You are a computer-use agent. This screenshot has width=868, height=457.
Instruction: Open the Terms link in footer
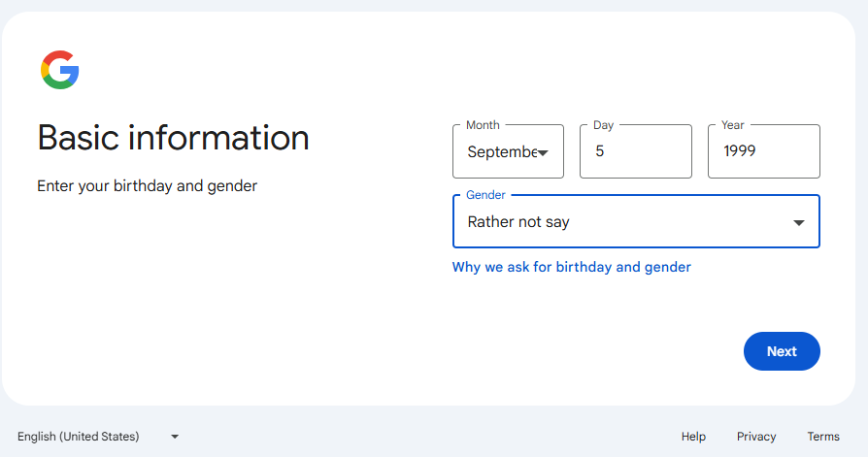(x=823, y=437)
